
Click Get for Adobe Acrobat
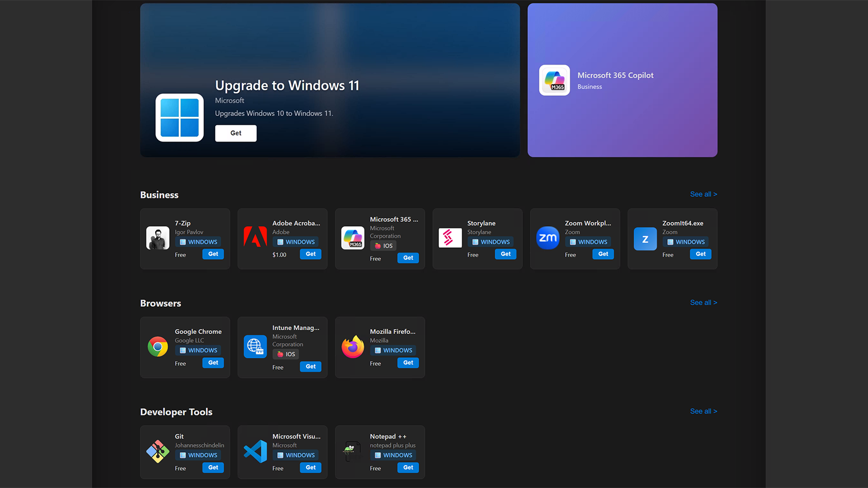coord(311,254)
